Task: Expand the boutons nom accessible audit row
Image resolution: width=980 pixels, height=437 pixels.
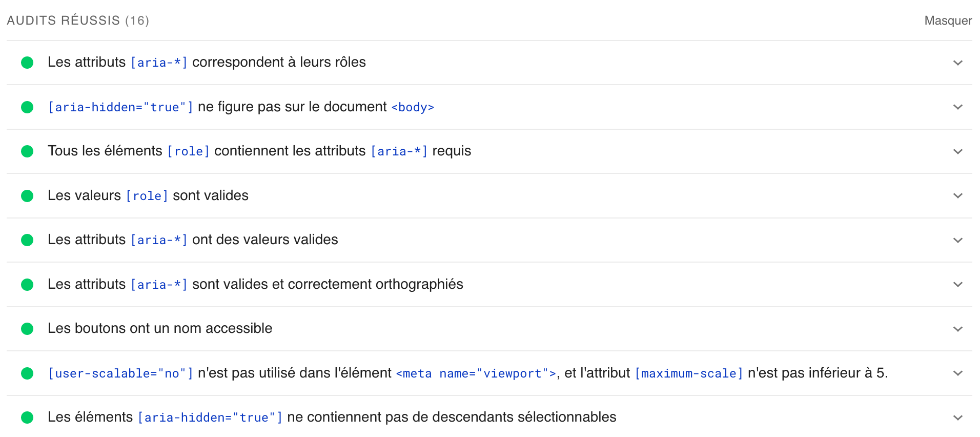Action: click(957, 329)
